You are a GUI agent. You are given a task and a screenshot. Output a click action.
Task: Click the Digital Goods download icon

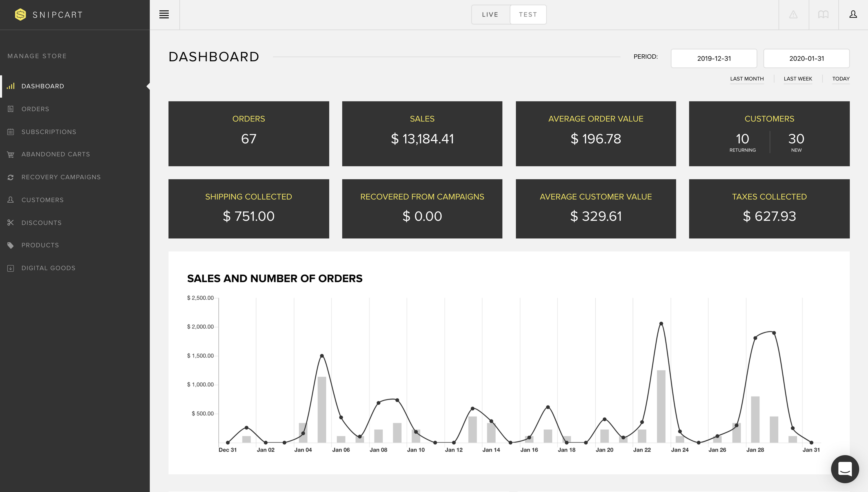[10, 268]
